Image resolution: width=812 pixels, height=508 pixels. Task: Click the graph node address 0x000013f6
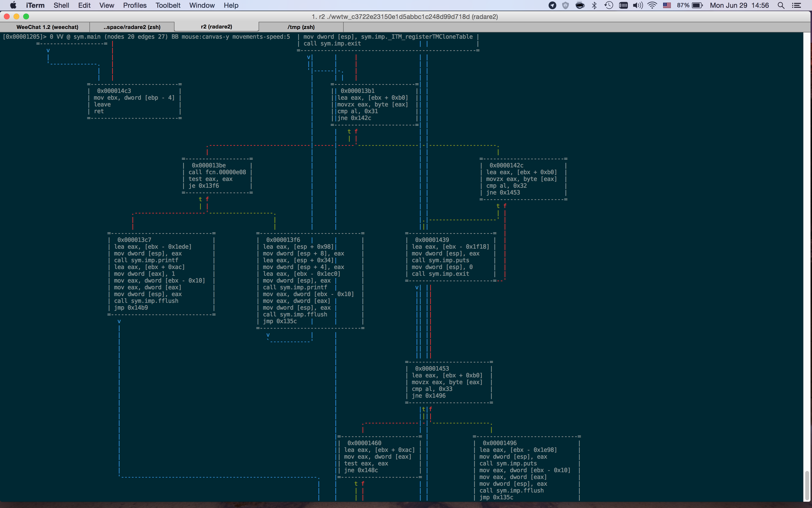pyautogui.click(x=283, y=240)
